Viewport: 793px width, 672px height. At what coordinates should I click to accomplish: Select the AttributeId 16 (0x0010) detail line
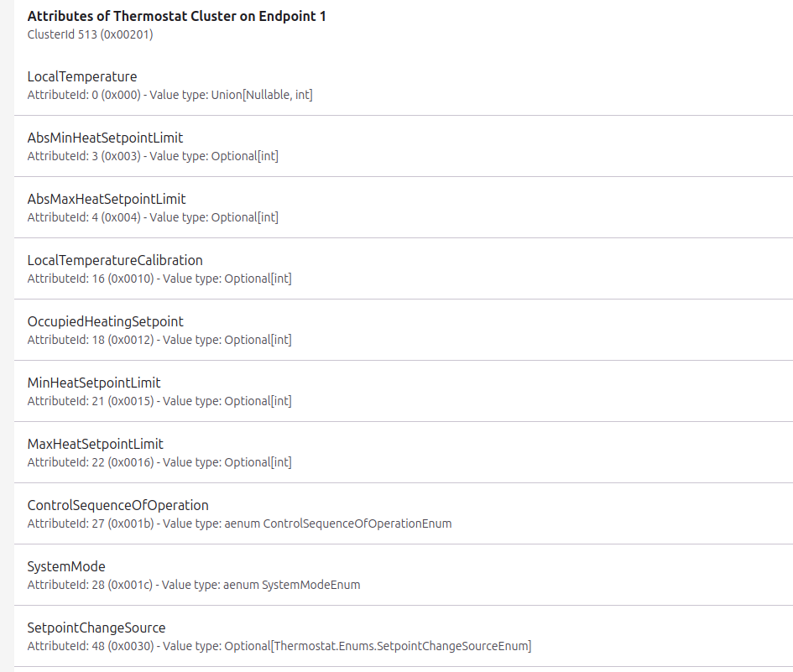(x=159, y=279)
